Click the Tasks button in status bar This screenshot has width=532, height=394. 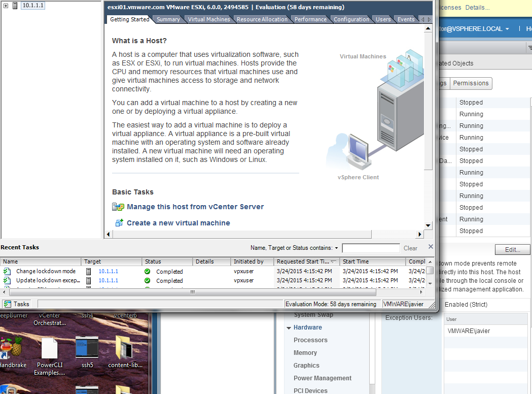(17, 304)
